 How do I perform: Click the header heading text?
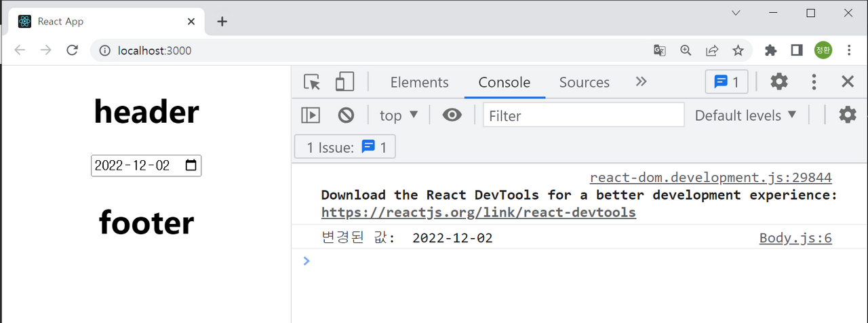pyautogui.click(x=146, y=112)
